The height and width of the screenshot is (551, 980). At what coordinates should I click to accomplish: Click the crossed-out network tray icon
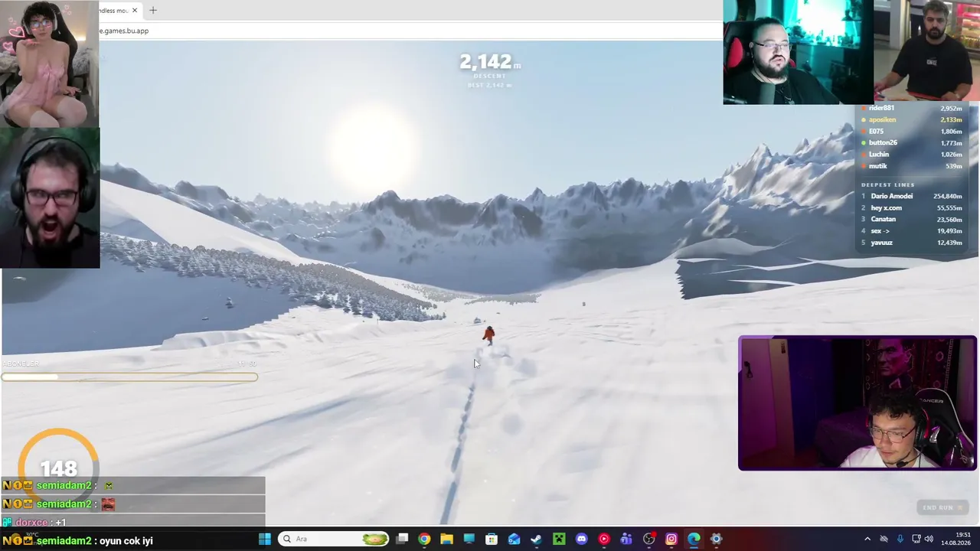[x=884, y=539]
